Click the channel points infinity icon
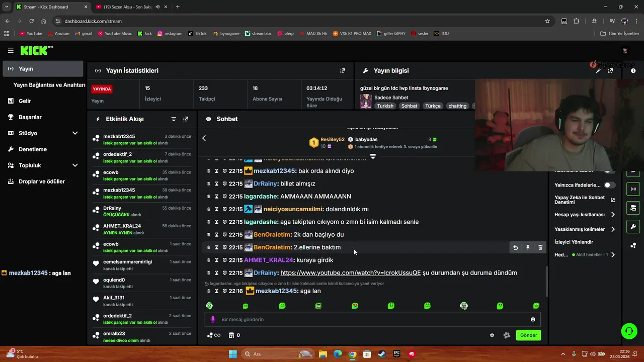The image size is (644, 362). (x=214, y=335)
